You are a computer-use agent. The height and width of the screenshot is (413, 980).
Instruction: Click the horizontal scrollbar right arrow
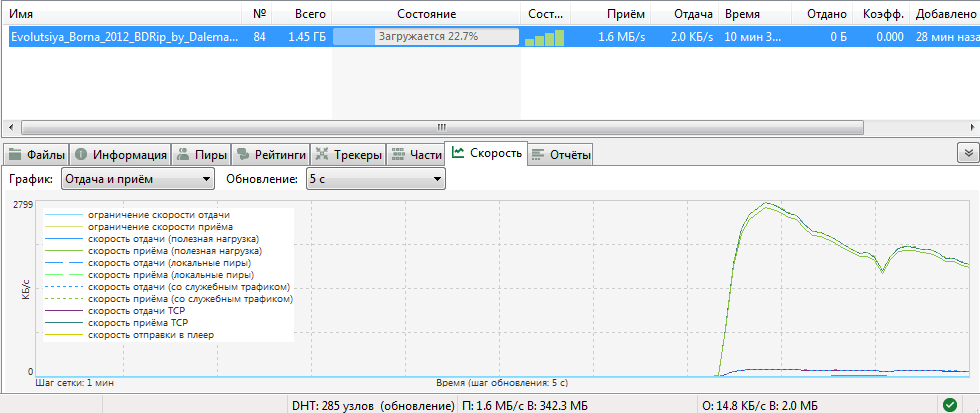tap(971, 127)
